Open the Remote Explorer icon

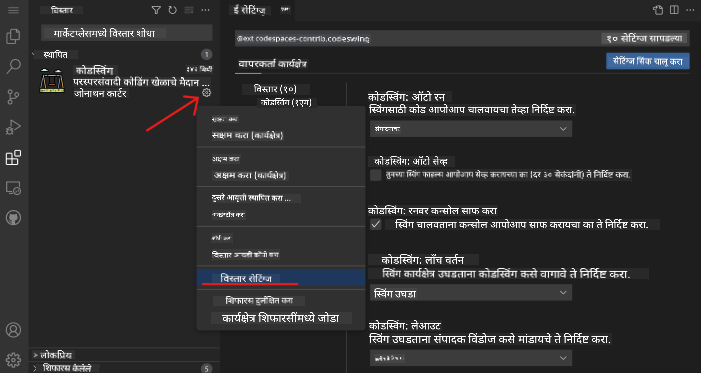[13, 188]
